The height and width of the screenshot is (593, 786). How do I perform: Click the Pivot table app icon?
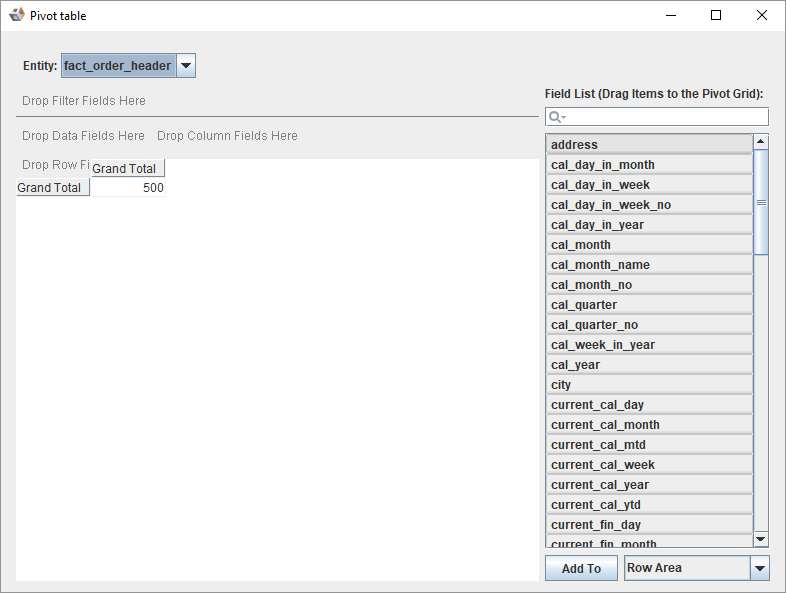(16, 15)
